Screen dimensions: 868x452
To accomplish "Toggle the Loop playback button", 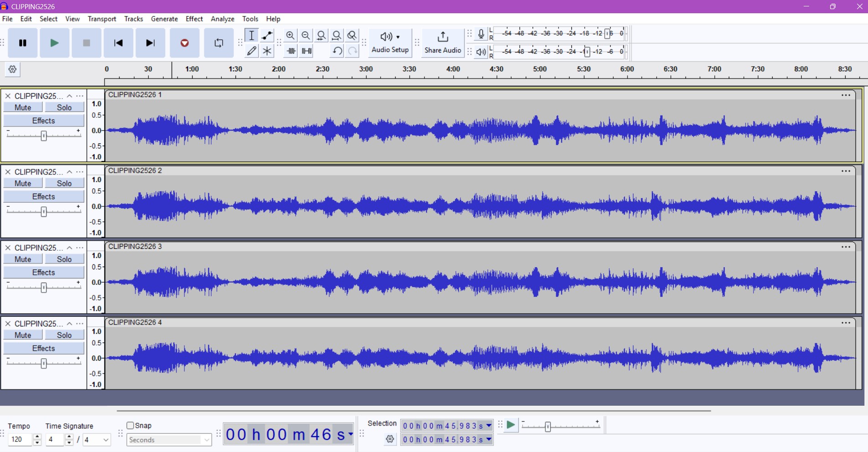I will coord(219,43).
